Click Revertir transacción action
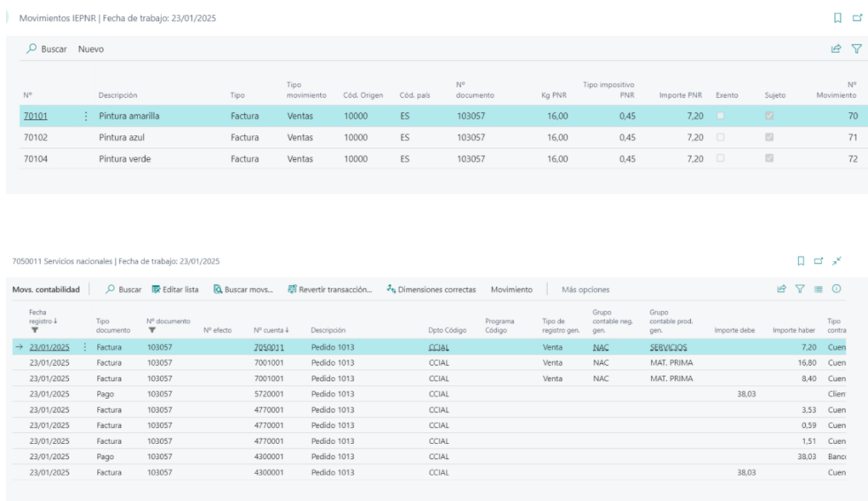This screenshot has height=501, width=868. [330, 289]
